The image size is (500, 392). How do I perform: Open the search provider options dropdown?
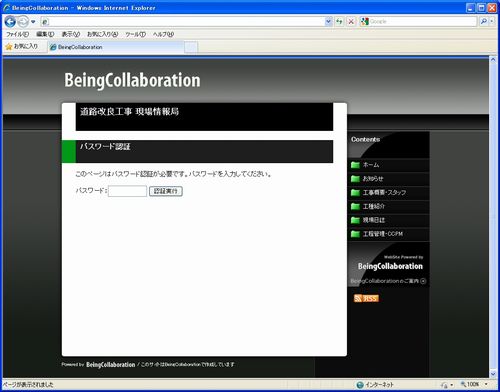(x=492, y=22)
